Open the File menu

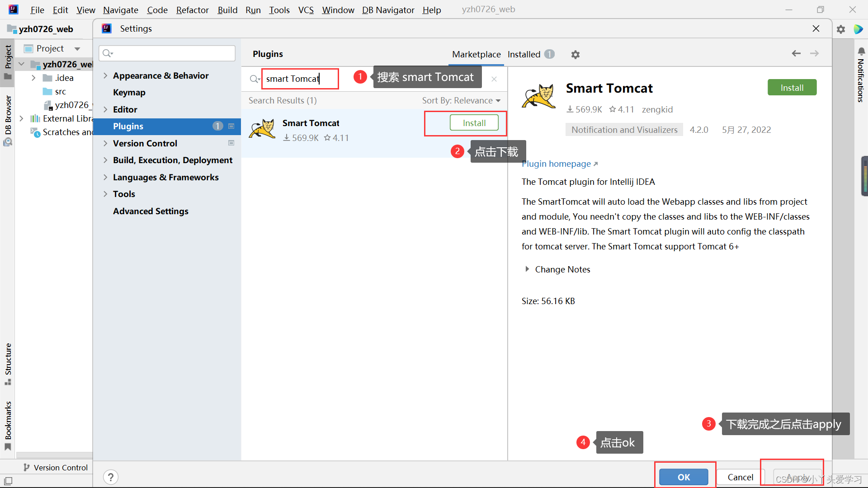coord(37,9)
